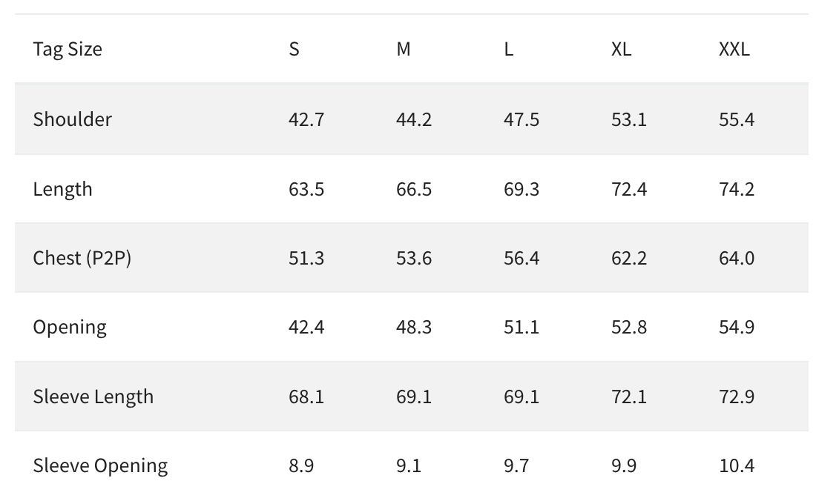The height and width of the screenshot is (504, 816).
Task: Select the 66.5 length value for M
Action: point(414,189)
